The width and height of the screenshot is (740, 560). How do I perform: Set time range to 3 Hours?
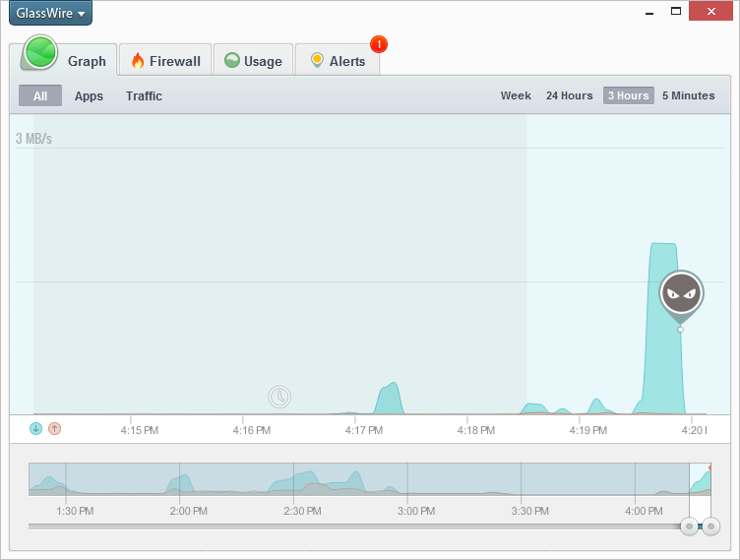coord(628,95)
